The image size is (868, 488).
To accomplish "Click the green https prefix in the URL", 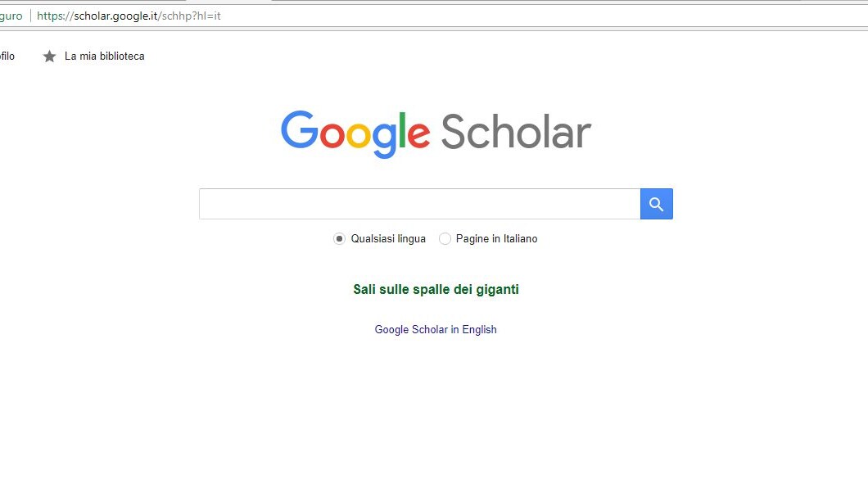I will tap(52, 16).
